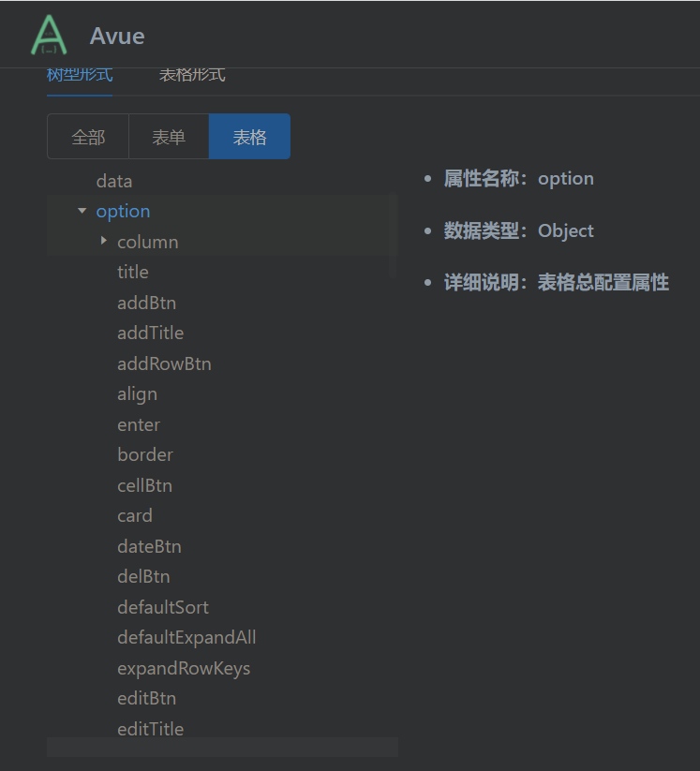Select the editTitle property

click(150, 728)
